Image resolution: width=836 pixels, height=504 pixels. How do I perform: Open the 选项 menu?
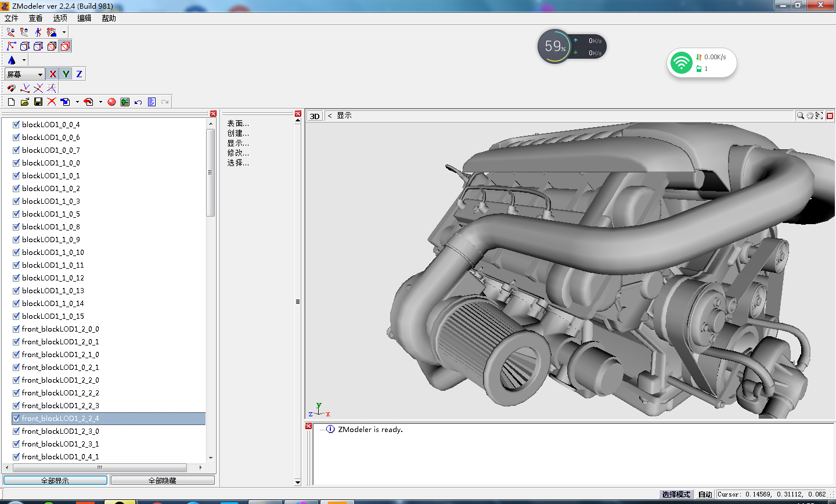click(x=60, y=18)
